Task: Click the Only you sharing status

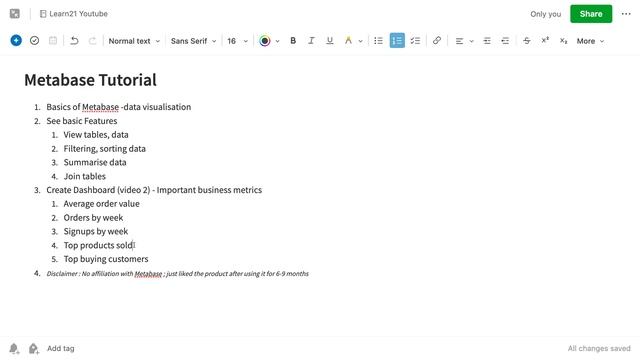Action: coord(545,14)
